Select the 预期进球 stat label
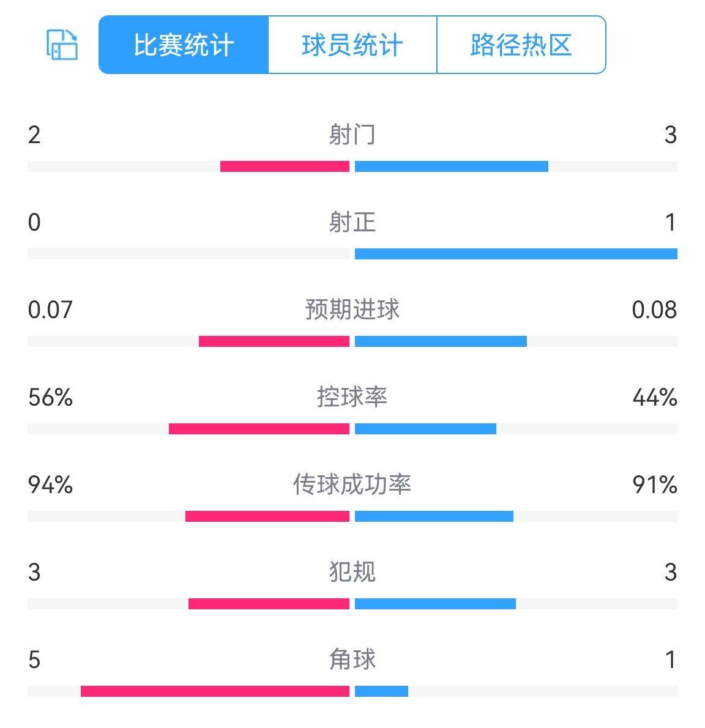 click(x=352, y=310)
